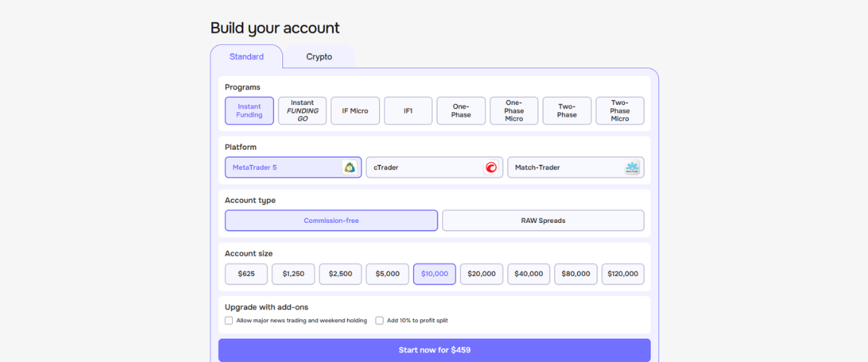Select the $80,000 account size

[576, 274]
